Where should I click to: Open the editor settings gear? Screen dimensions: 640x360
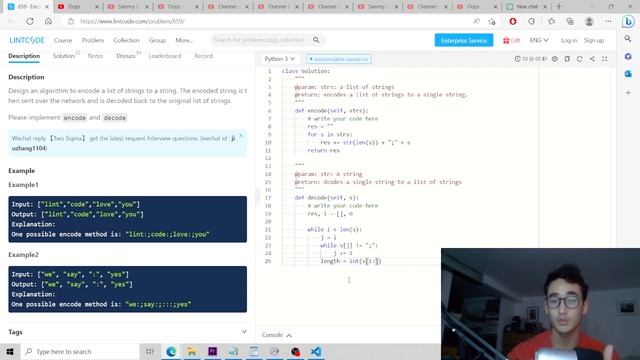pos(555,59)
